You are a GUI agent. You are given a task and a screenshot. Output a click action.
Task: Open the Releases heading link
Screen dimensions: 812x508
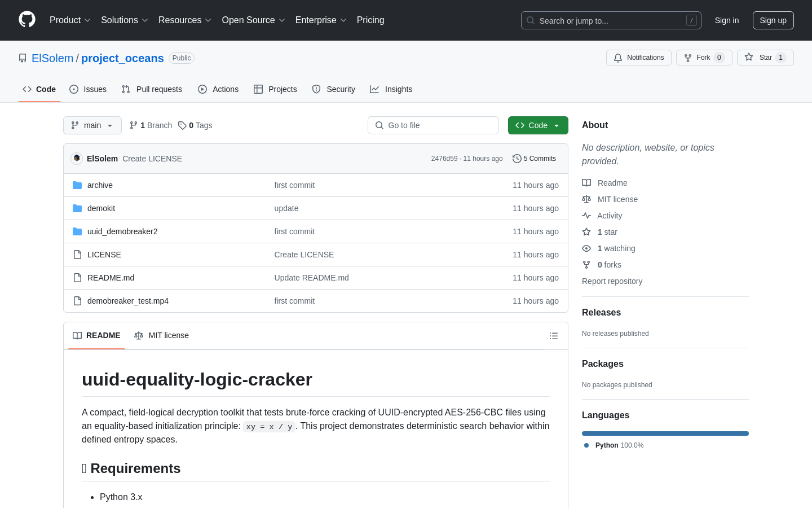[x=601, y=313]
